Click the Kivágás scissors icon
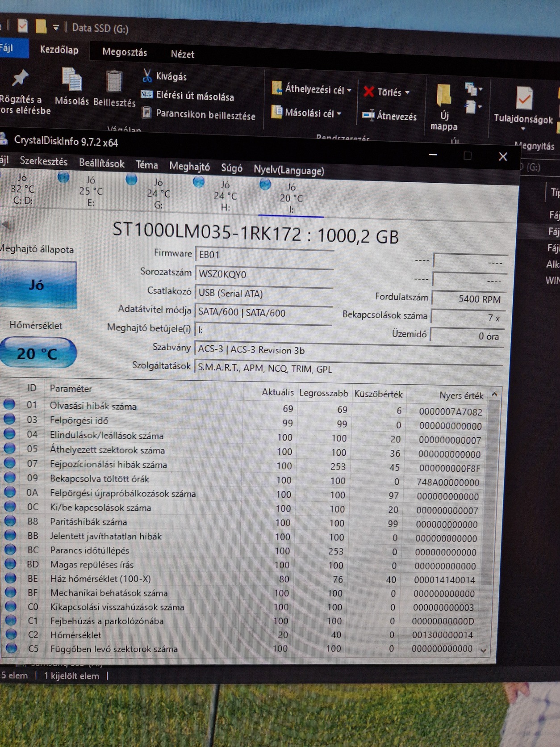Screen dimensions: 560x747 [147, 76]
